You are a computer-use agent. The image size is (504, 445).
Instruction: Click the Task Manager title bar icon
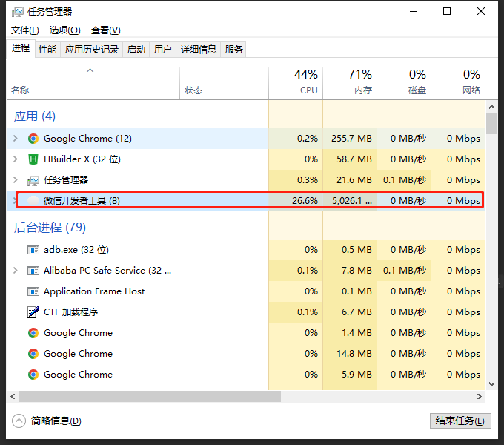[x=17, y=12]
